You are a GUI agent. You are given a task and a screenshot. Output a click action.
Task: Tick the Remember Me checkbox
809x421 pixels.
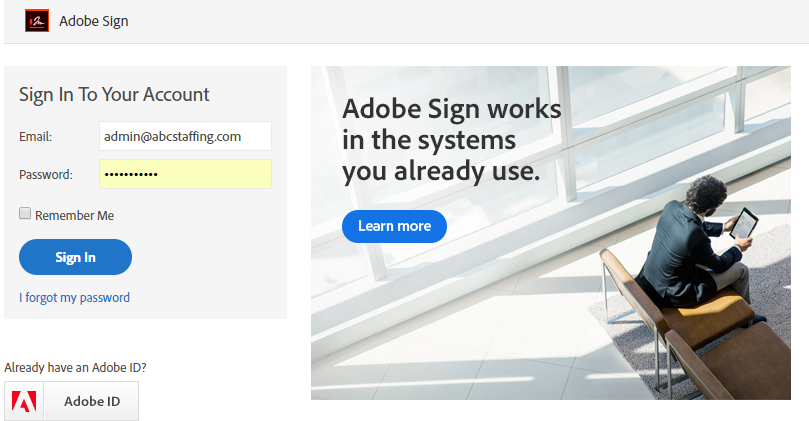tap(25, 213)
